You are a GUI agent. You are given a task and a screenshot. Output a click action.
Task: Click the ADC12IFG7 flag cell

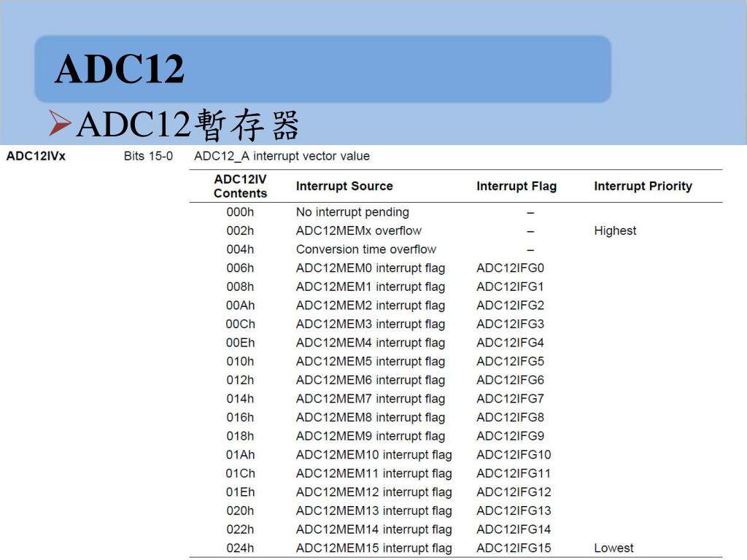coord(510,399)
